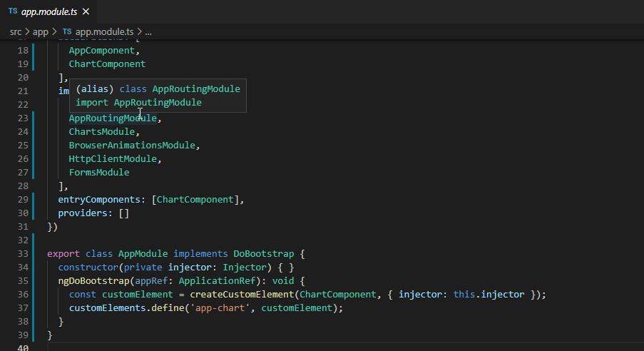Viewport: 644px width, 351px height.
Task: Click AppRoutingModule in the imports array
Action: [112, 118]
